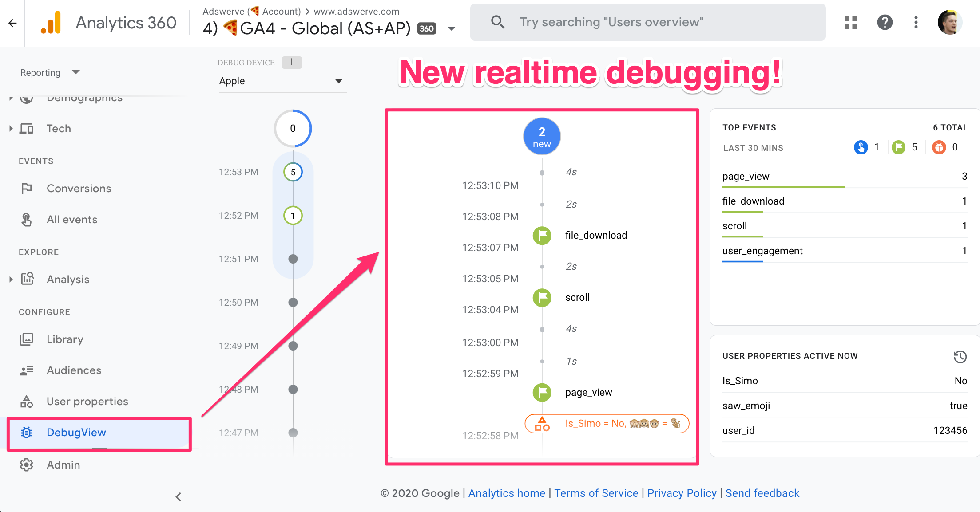Screen dimensions: 980x512
Task: Click the All events touch icon
Action: pos(27,220)
